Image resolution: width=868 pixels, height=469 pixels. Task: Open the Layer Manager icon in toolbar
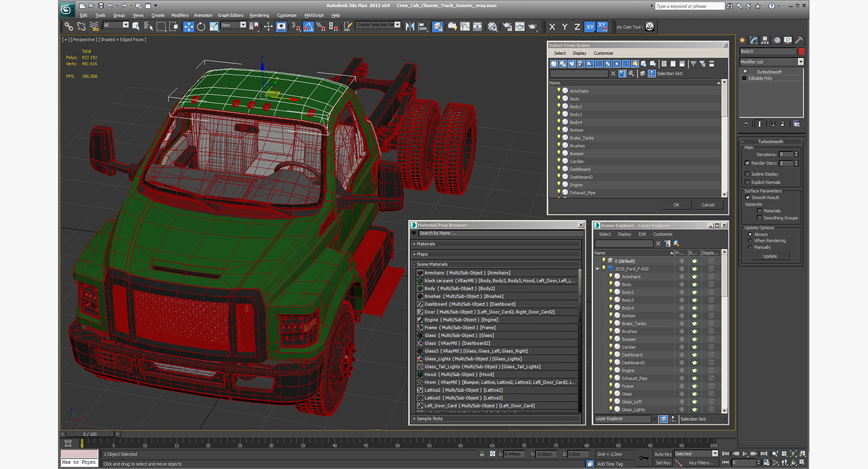point(438,26)
